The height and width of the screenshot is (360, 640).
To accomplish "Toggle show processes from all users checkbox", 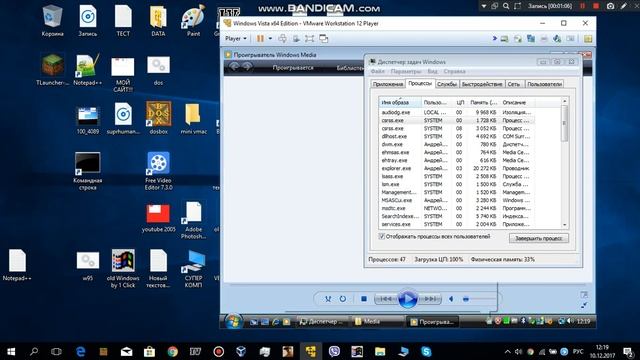I will [x=382, y=236].
